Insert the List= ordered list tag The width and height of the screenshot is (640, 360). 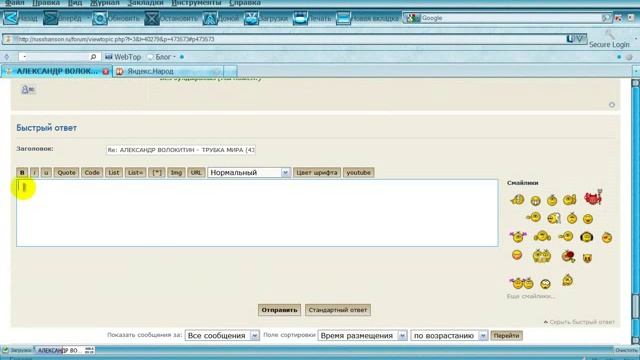coord(135,173)
